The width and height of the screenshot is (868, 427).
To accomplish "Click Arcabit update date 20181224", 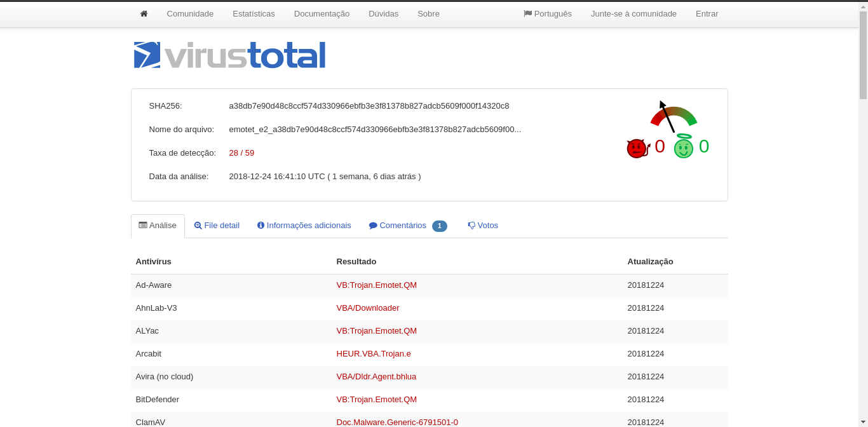I will pos(646,354).
